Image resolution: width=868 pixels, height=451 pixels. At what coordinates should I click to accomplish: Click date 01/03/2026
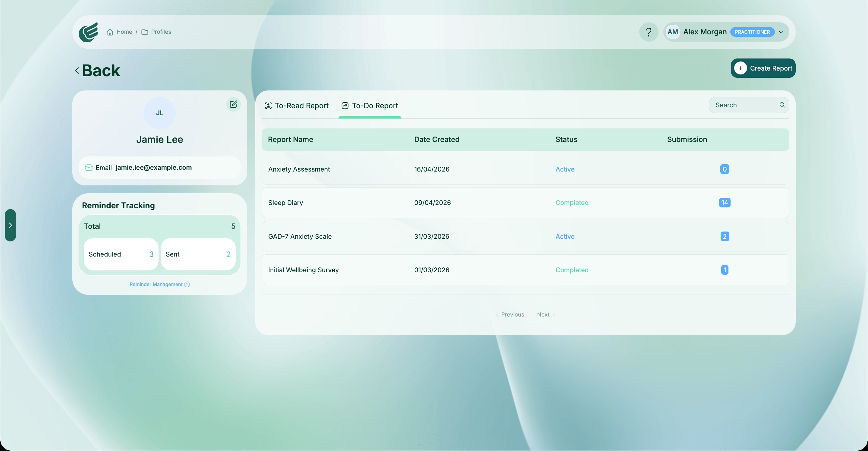click(x=432, y=270)
